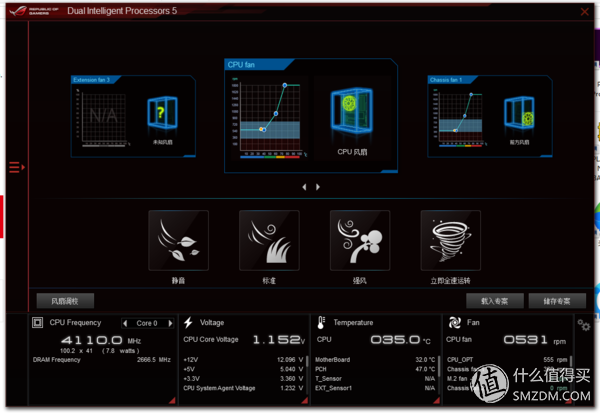Click the Fan spinner icon
Screen dimensions: 600x413
(x=455, y=322)
